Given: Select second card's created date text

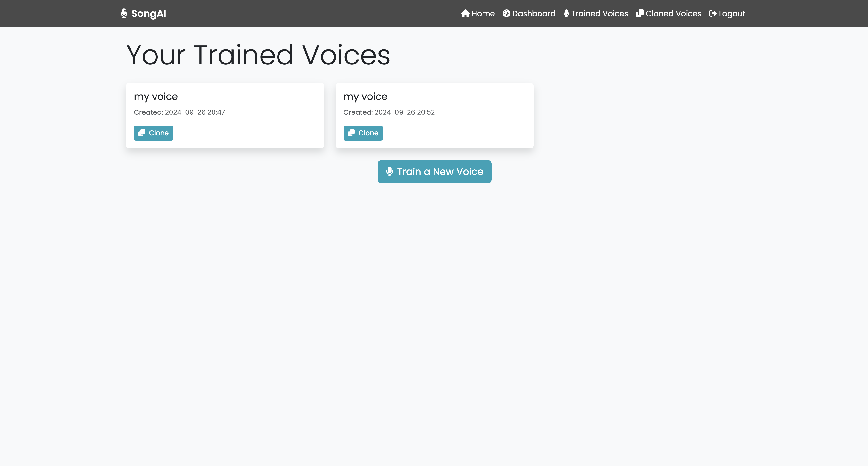Looking at the screenshot, I should tap(389, 112).
